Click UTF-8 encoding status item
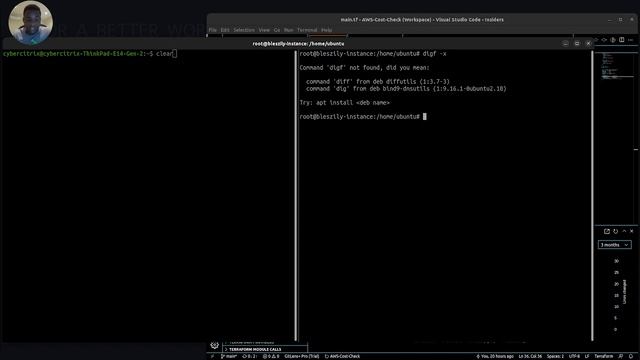 pyautogui.click(x=574, y=356)
